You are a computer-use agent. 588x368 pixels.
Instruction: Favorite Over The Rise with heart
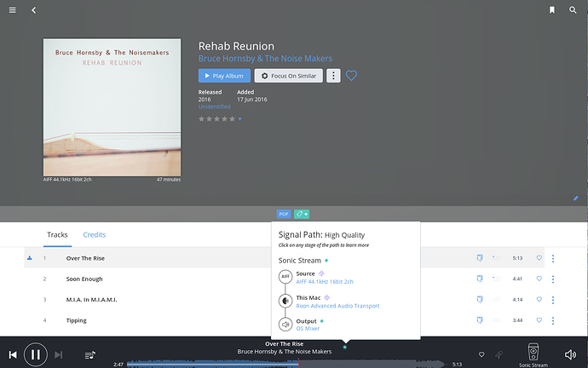click(539, 258)
